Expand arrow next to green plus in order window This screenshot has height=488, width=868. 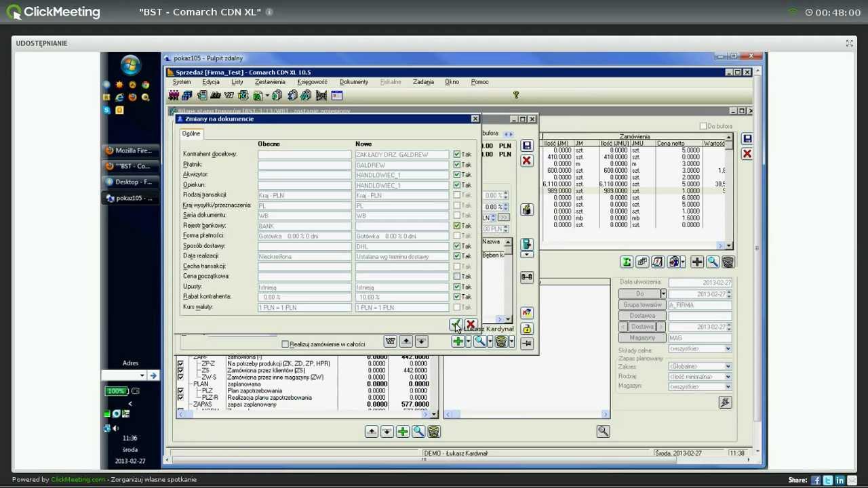[x=468, y=342]
